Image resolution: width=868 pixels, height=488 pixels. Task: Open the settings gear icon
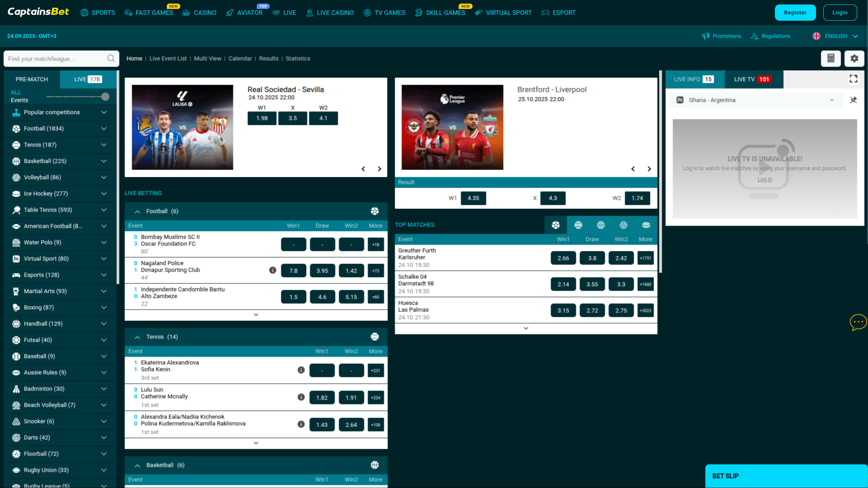(854, 58)
